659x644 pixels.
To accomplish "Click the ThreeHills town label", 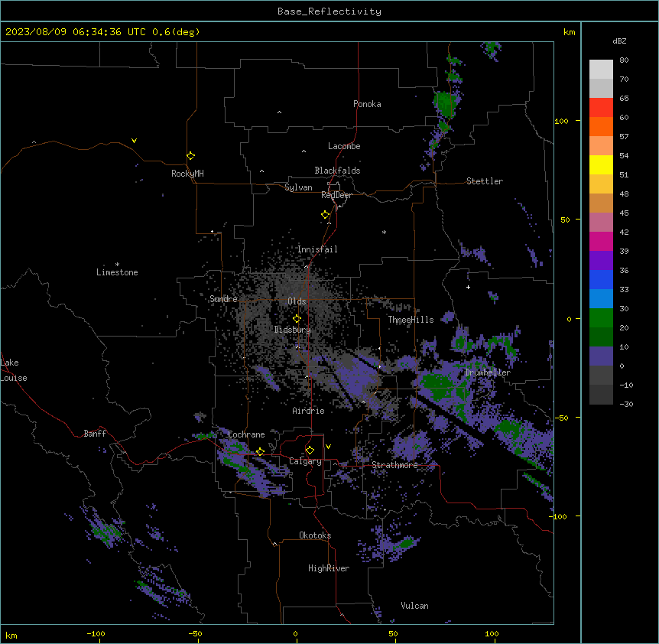I will click(x=411, y=320).
